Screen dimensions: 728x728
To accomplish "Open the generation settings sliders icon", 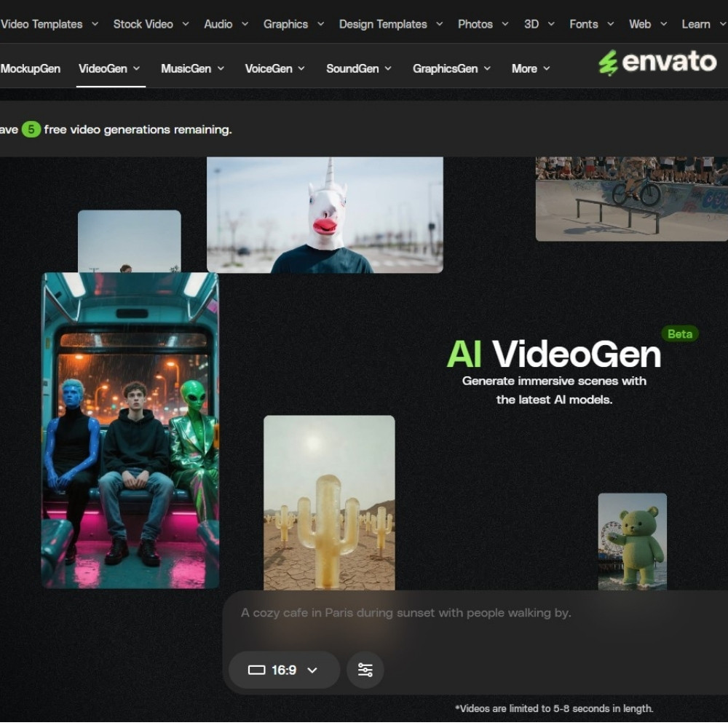I will pyautogui.click(x=365, y=670).
